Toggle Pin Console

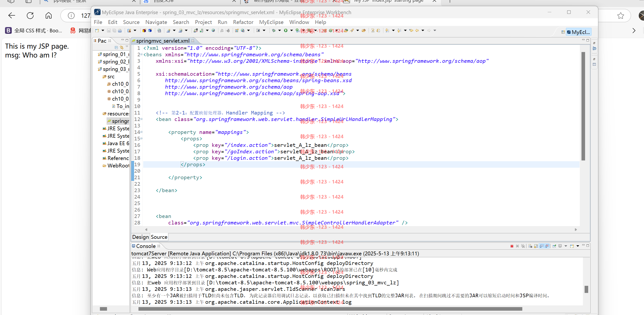[554, 246]
